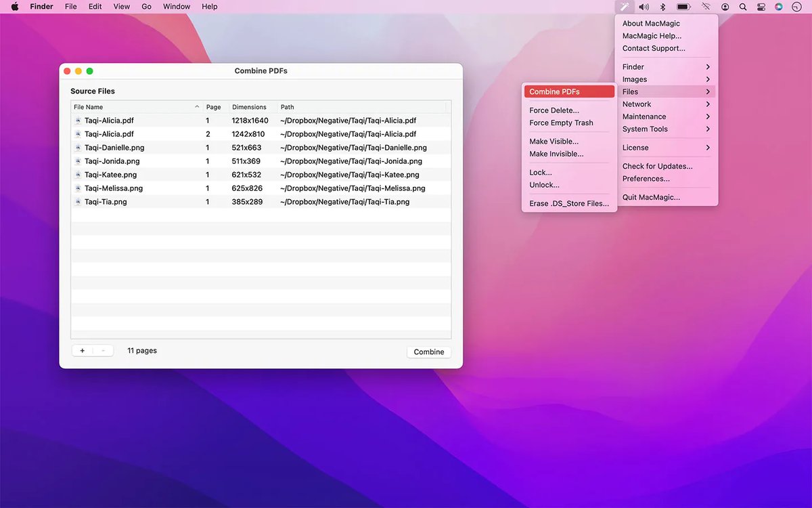Click the battery status icon
This screenshot has height=508, width=812.
(x=683, y=7)
